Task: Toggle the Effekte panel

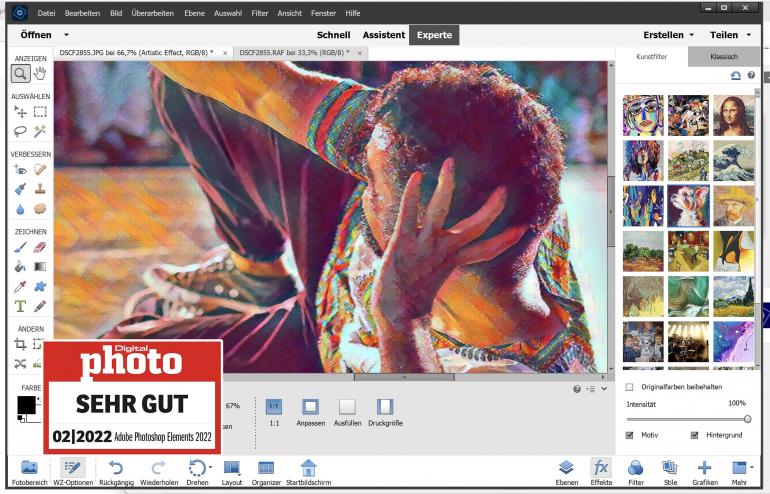Action: [x=601, y=472]
